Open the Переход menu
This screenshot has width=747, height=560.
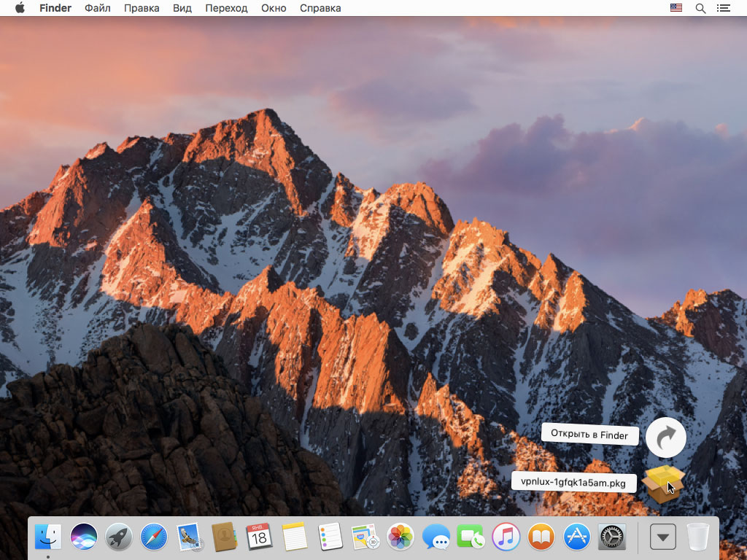(226, 8)
